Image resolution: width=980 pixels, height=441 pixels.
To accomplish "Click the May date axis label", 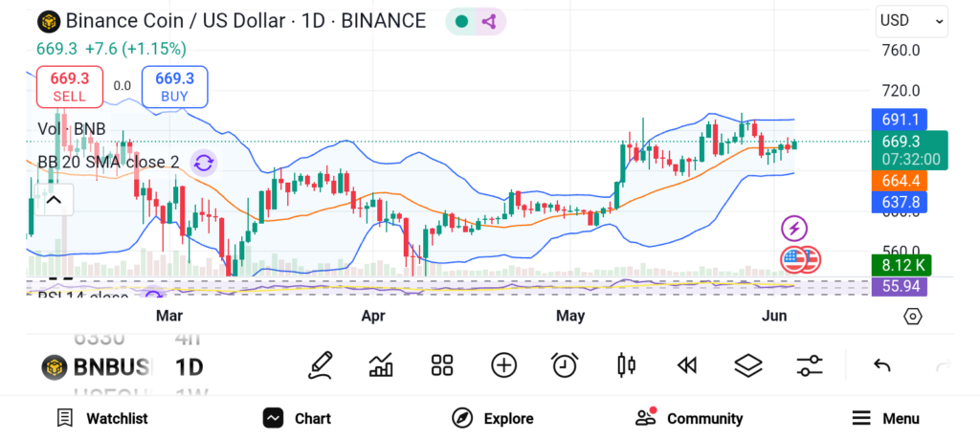I will tap(570, 316).
